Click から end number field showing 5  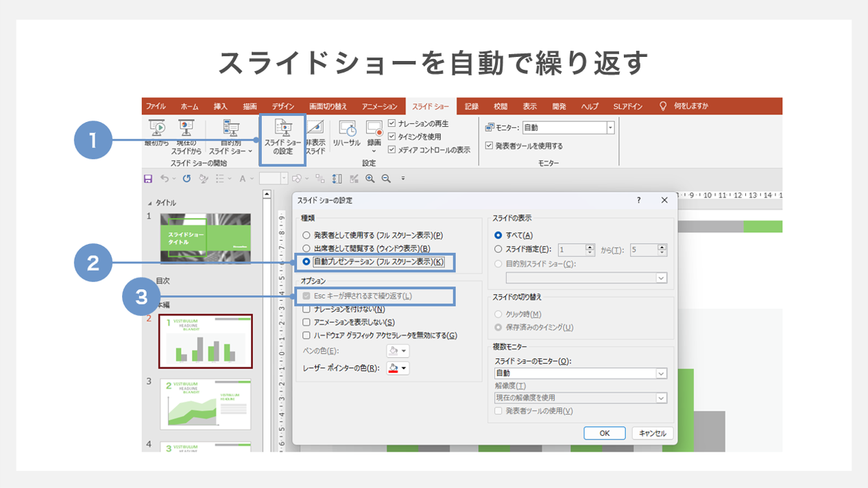coord(644,249)
